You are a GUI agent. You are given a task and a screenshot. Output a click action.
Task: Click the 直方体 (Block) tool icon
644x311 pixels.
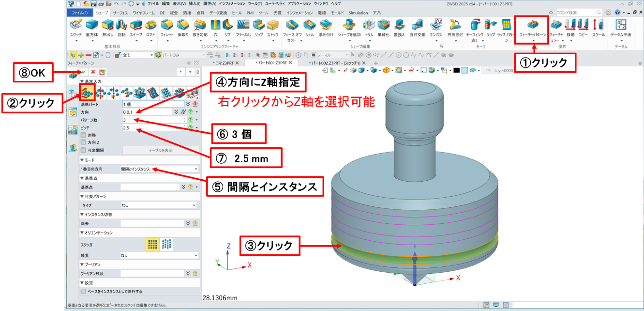pos(91,24)
